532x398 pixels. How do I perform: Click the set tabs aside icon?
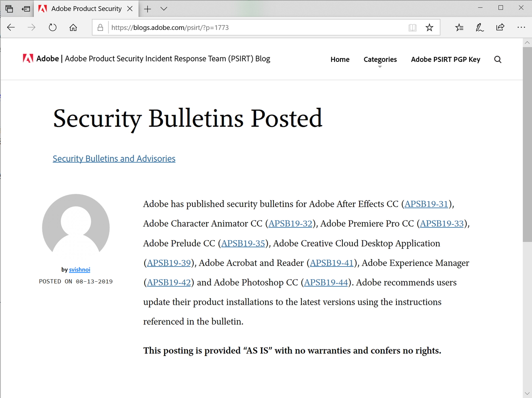pos(26,8)
